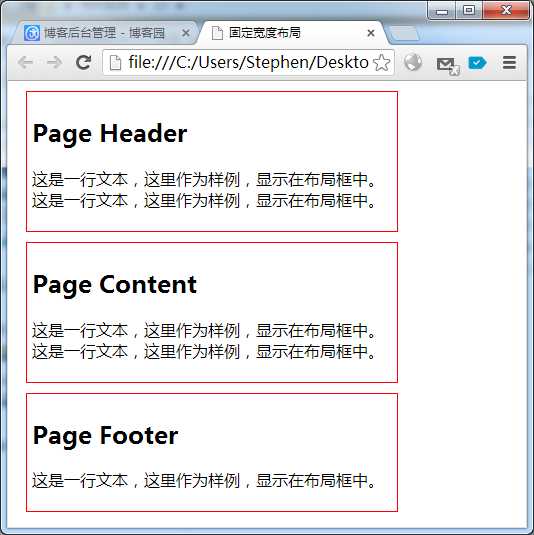The width and height of the screenshot is (534, 535).
Task: Open the Chrome hamburger menu
Action: 509,62
